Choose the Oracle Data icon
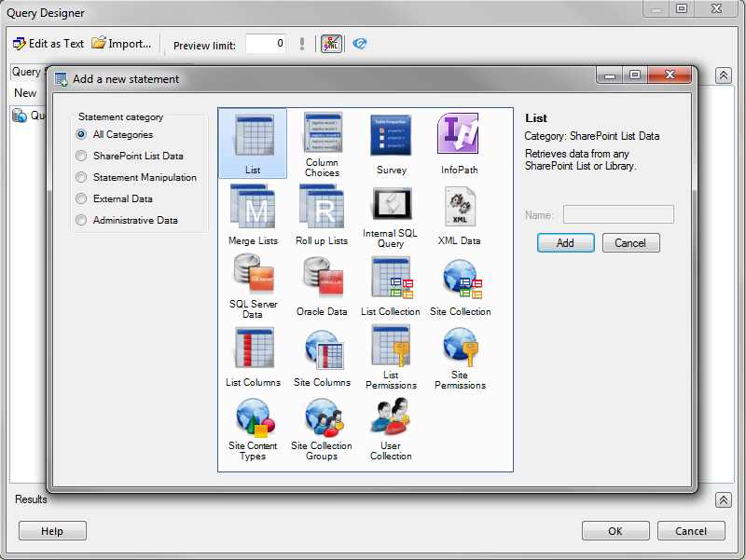 pyautogui.click(x=322, y=280)
